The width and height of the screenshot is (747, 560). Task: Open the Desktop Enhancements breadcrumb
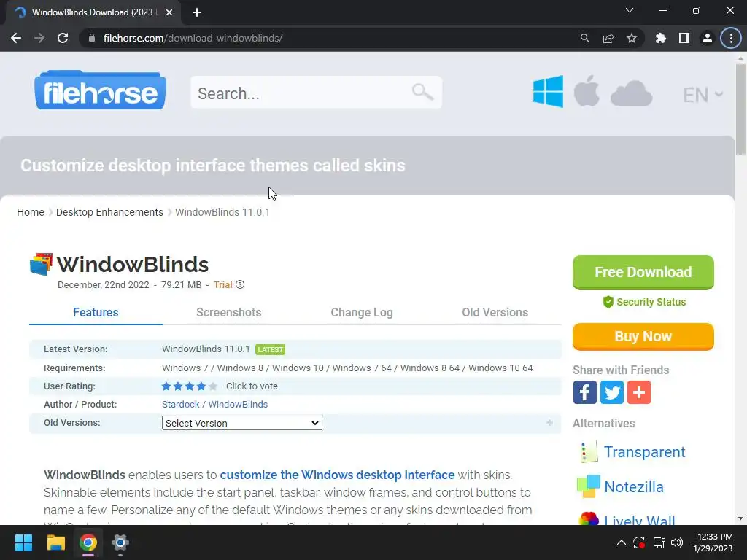click(109, 212)
